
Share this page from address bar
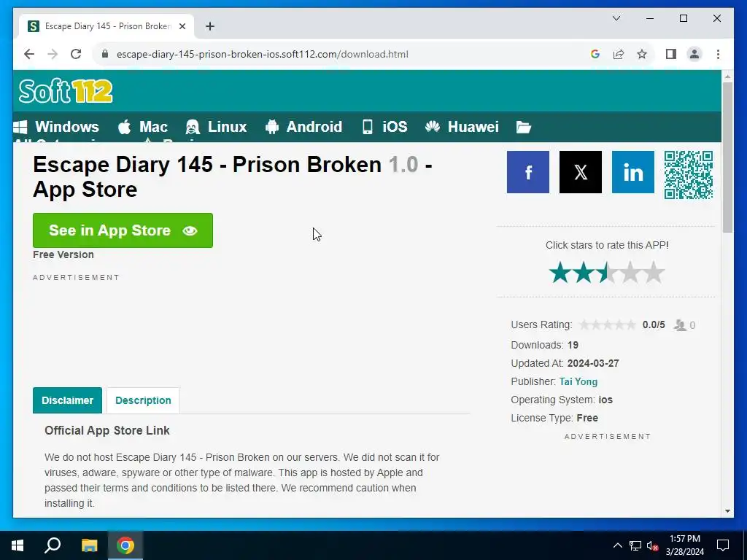(619, 54)
